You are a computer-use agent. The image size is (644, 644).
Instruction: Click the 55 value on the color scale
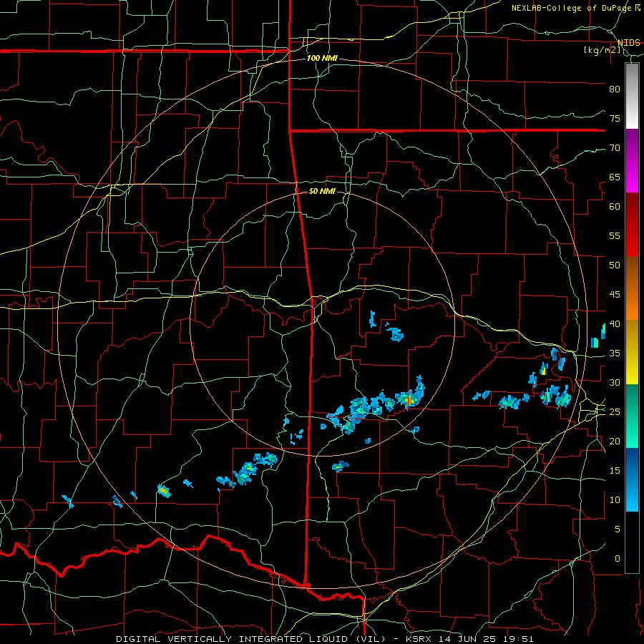615,236
